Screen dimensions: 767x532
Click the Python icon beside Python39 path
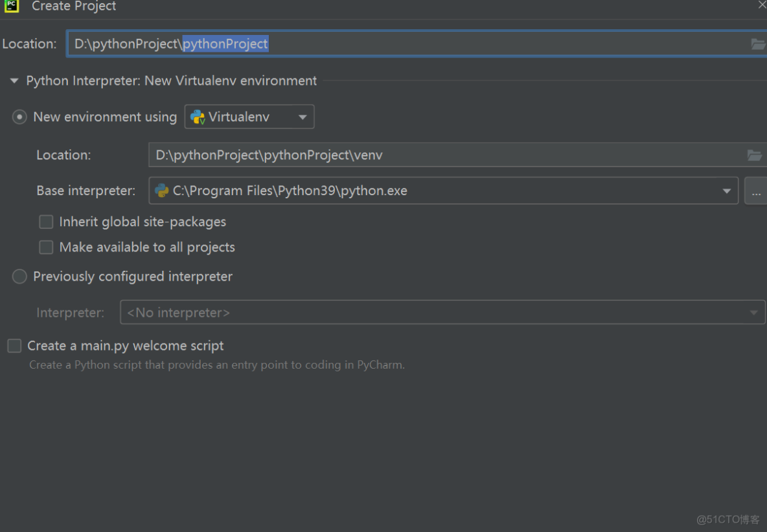point(163,191)
